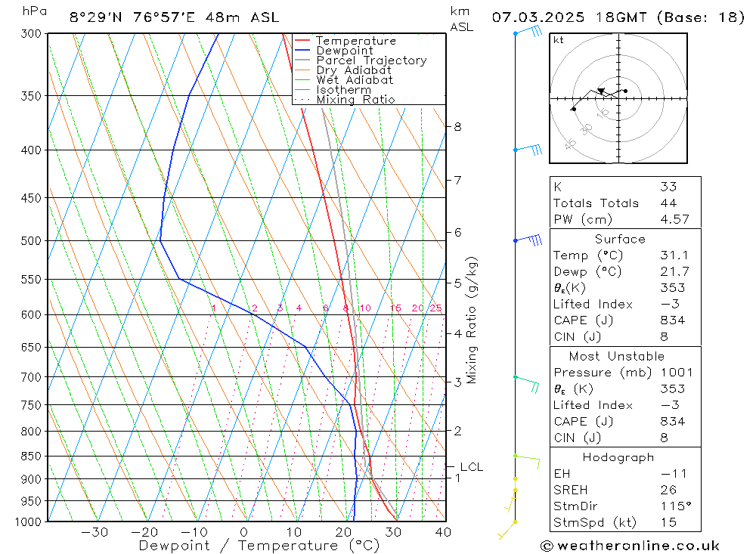Click the Dry Adiabat legend entry
Viewport: 756px width, 554px height.
342,70
